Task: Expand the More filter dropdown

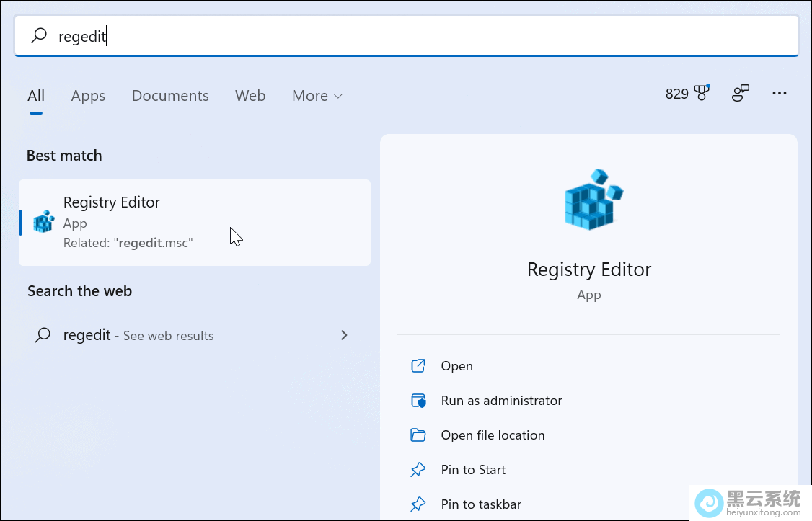Action: coord(317,96)
